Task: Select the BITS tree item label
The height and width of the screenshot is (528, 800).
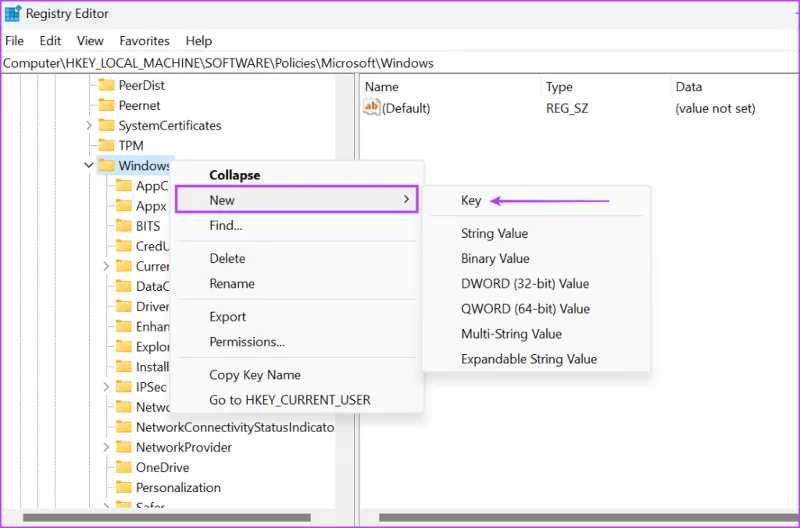Action: click(x=148, y=226)
